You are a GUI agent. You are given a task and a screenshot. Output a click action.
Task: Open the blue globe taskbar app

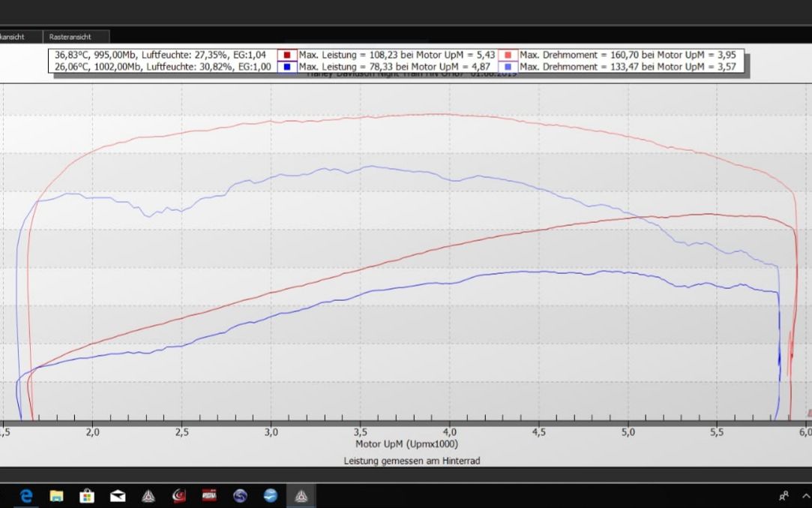pyautogui.click(x=240, y=495)
